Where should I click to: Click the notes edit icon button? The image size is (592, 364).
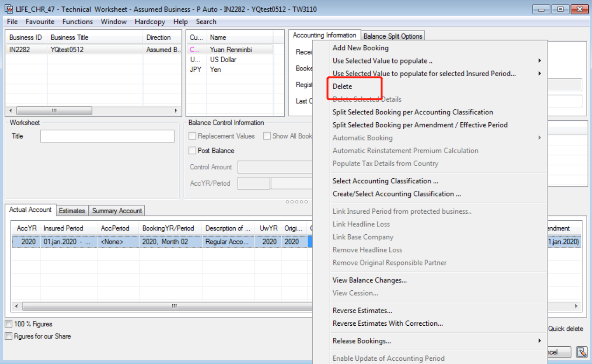(x=581, y=352)
